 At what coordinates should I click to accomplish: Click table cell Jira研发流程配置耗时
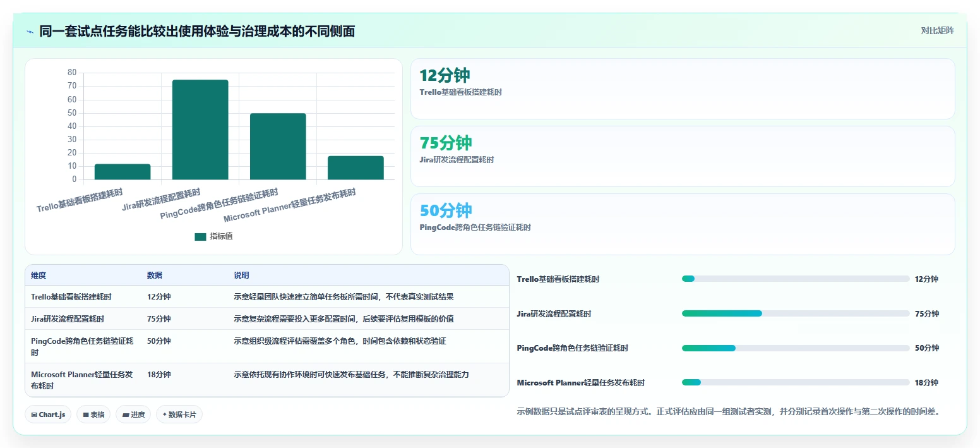click(x=68, y=318)
